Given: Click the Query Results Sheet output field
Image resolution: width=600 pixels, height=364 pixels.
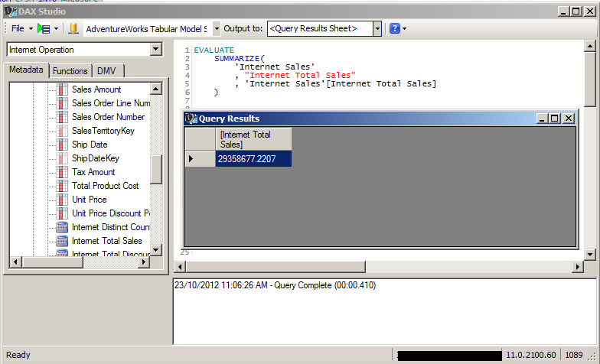Looking at the screenshot, I should [x=320, y=29].
